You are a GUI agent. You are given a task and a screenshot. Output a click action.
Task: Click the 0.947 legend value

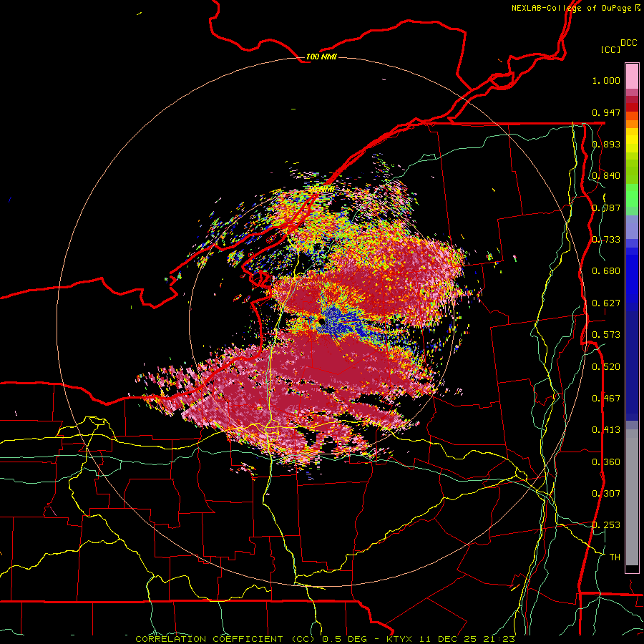pos(606,112)
